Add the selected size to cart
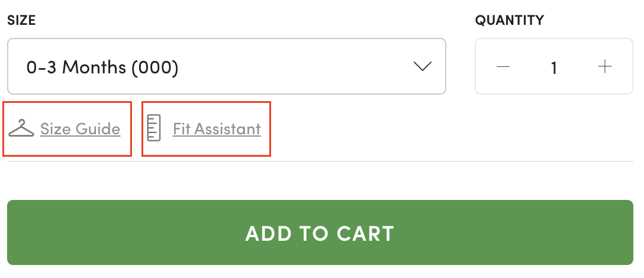The image size is (644, 278). point(320,232)
